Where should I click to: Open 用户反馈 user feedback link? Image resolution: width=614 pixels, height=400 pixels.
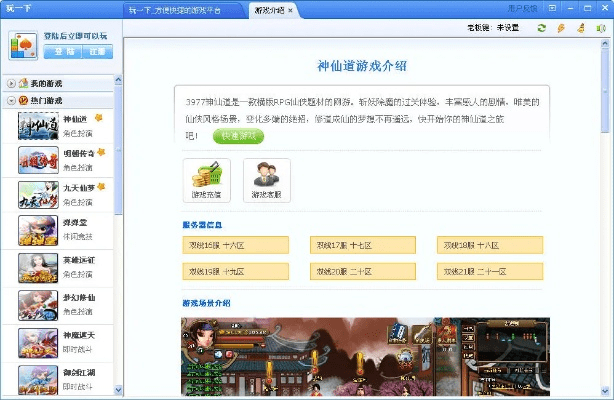(522, 8)
